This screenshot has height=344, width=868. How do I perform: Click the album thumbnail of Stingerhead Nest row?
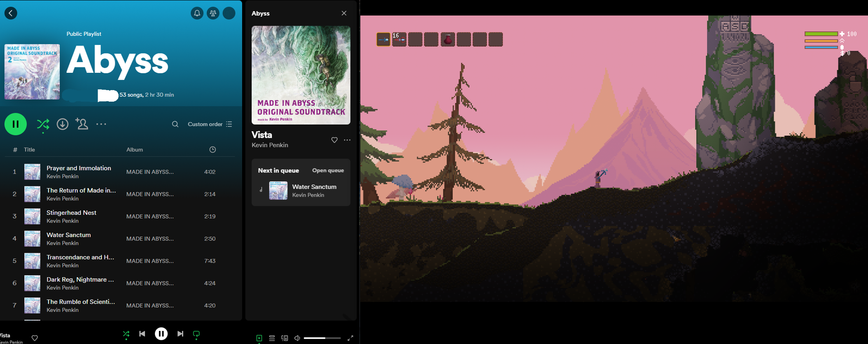click(x=32, y=216)
